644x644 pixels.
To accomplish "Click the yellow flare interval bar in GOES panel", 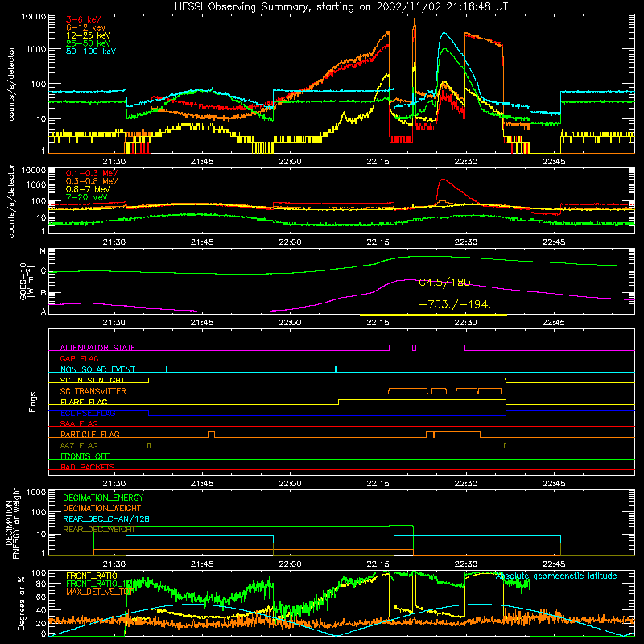I will pyautogui.click(x=433, y=315).
